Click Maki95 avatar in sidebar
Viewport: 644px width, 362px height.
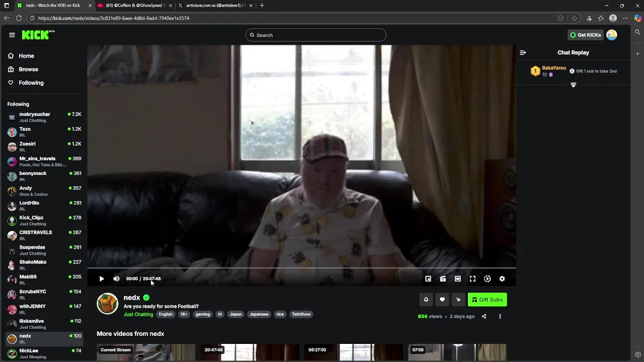(x=12, y=280)
